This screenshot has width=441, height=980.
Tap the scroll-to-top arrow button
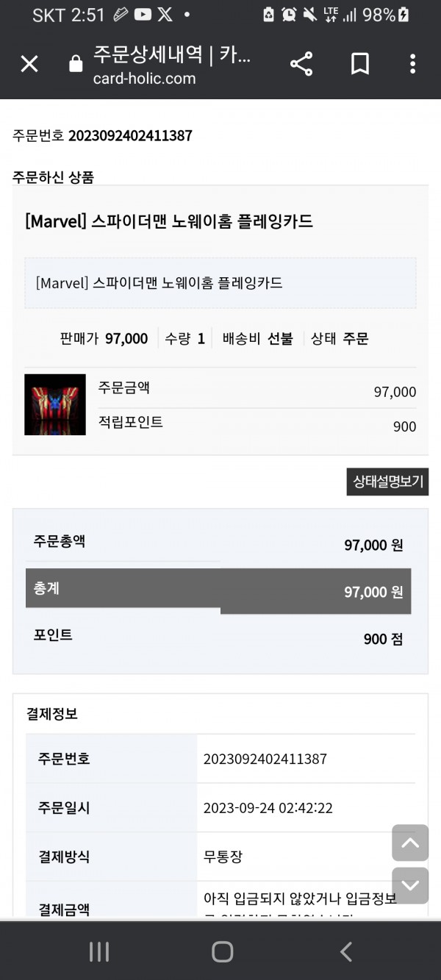point(410,843)
